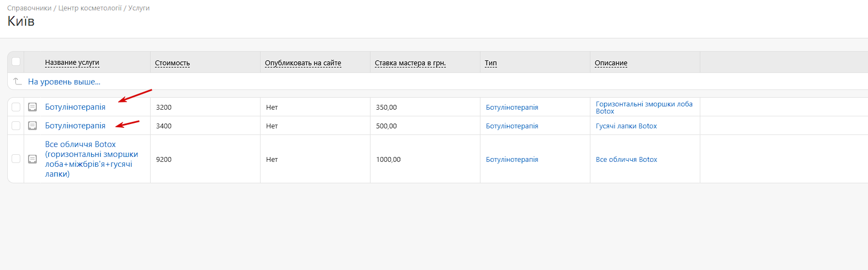
Task: Click the Тип column header
Action: (491, 63)
